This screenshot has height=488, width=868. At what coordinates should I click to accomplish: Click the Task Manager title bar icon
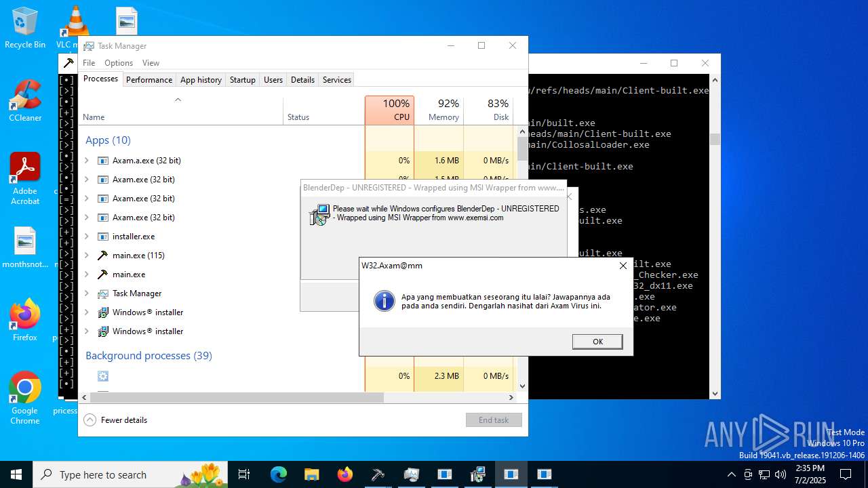pos(89,46)
